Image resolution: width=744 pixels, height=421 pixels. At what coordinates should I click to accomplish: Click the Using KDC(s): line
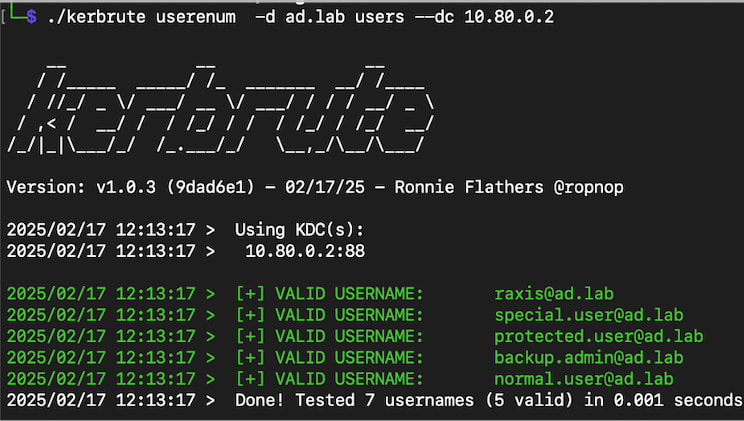click(x=300, y=230)
